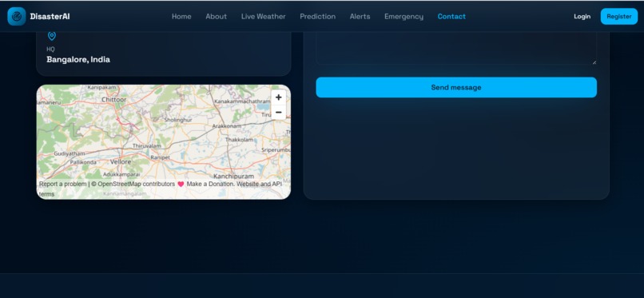Image resolution: width=644 pixels, height=298 pixels.
Task: Click Arakkonam label on the map
Action: pos(227,126)
